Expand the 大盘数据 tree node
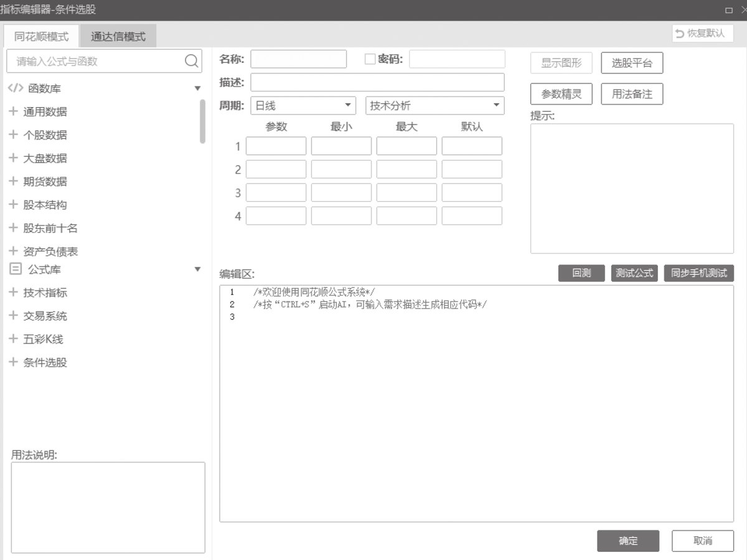The image size is (747, 560). [x=13, y=158]
